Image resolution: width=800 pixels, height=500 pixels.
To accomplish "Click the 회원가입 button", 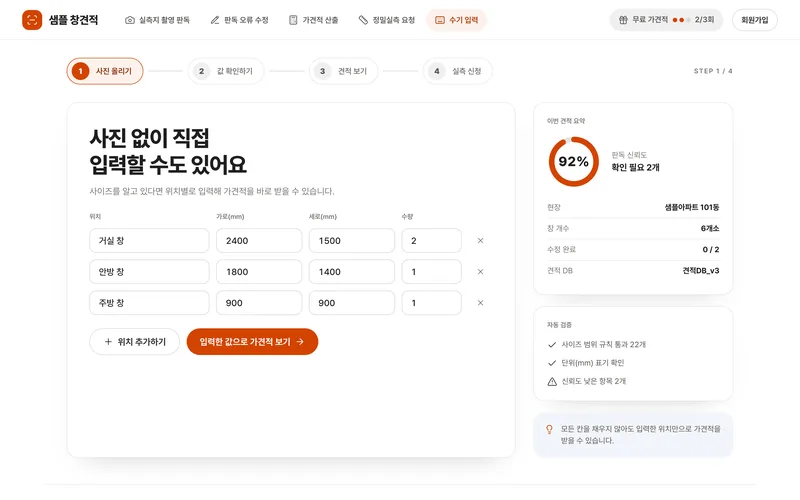I will pyautogui.click(x=755, y=20).
